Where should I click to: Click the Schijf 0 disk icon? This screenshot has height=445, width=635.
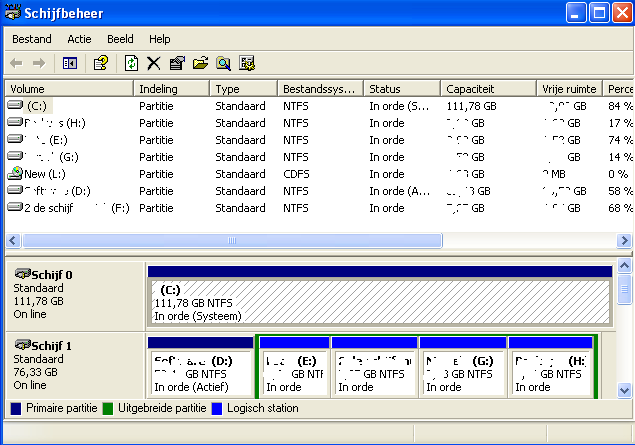click(x=23, y=274)
